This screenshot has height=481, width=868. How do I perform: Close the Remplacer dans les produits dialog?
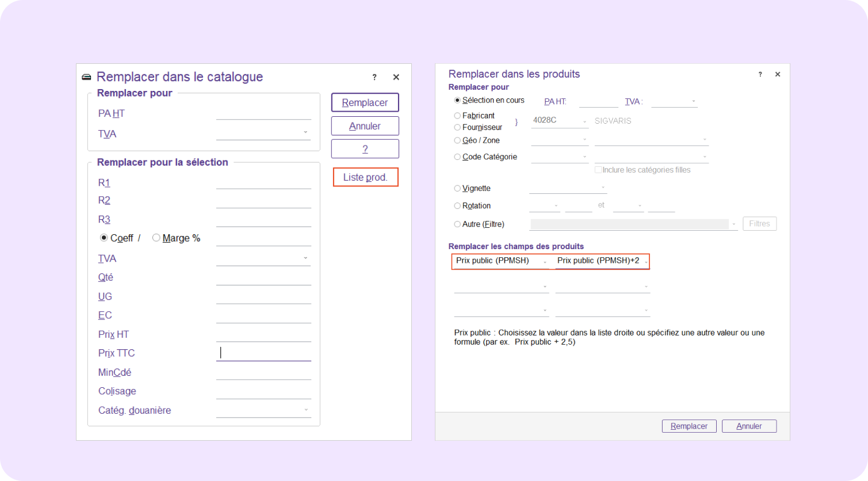pos(778,75)
